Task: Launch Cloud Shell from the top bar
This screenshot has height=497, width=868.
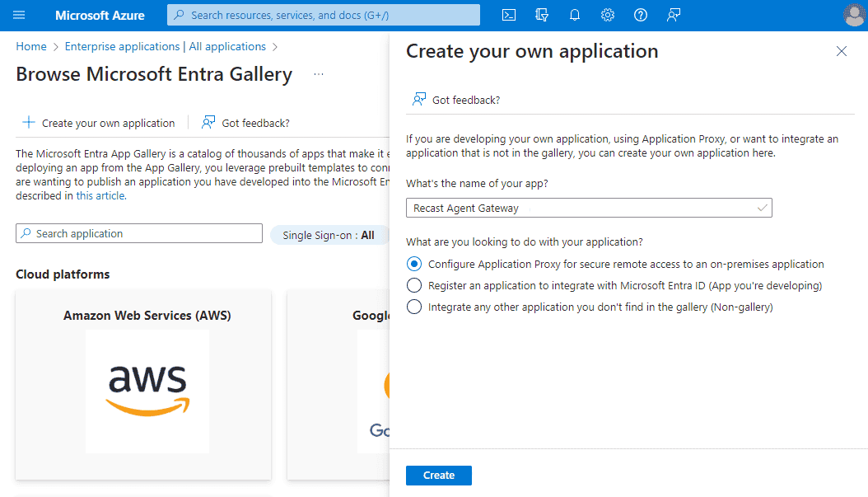Action: click(x=510, y=15)
